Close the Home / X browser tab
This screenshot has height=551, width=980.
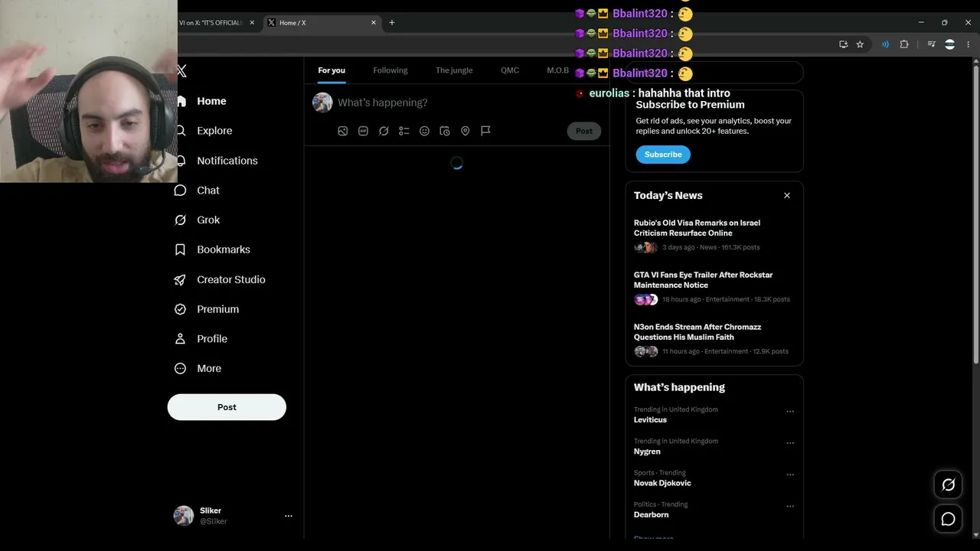[x=374, y=23]
